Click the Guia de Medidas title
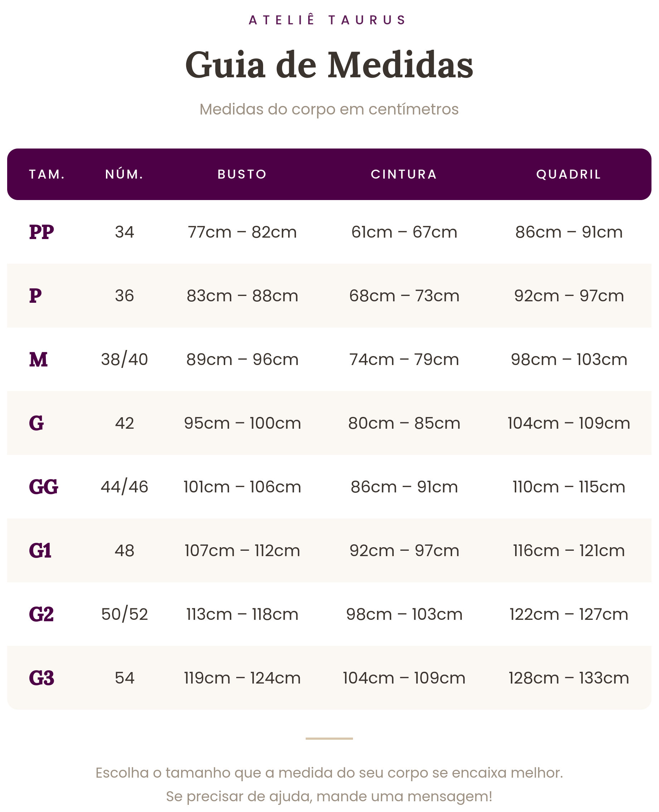 point(329,64)
